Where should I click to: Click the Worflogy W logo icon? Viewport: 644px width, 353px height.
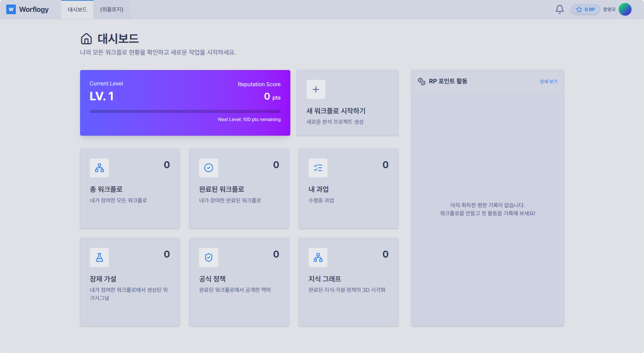pyautogui.click(x=11, y=9)
